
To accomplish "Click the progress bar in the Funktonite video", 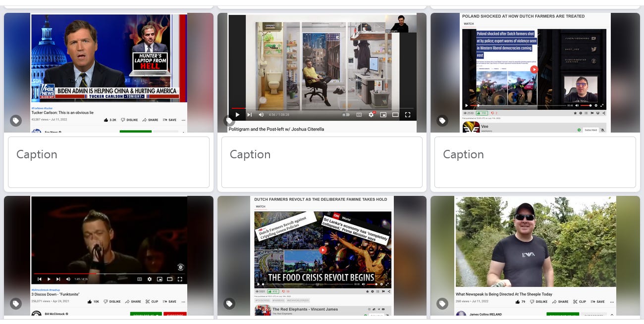I will [109, 273].
